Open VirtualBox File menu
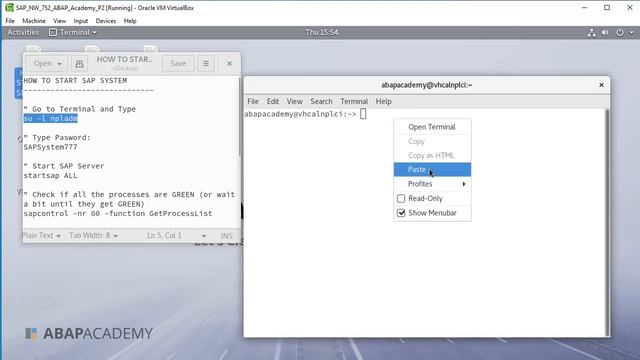Image resolution: width=640 pixels, height=360 pixels. (x=10, y=21)
